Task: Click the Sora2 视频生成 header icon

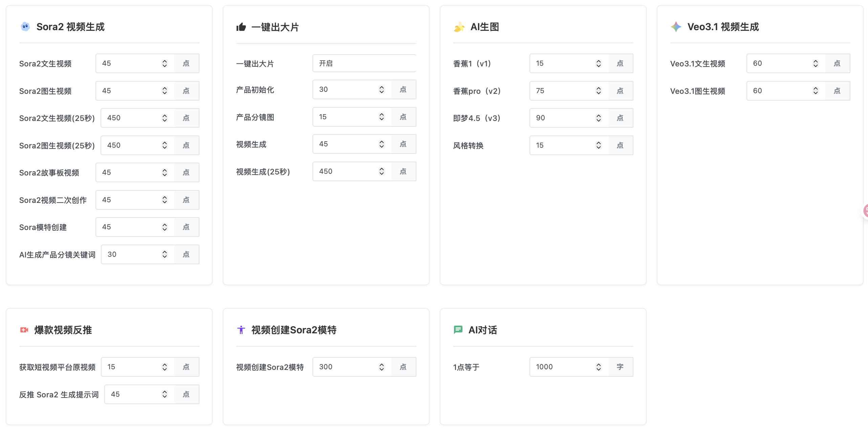Action: click(25, 26)
